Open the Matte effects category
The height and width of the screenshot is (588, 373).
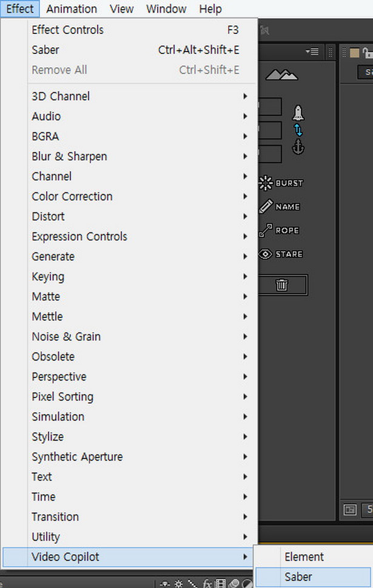[130, 296]
